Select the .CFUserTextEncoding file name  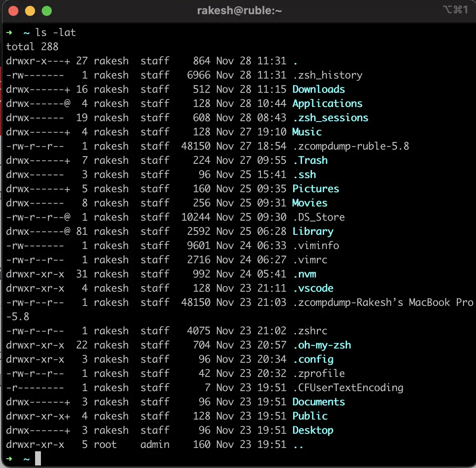click(x=348, y=388)
